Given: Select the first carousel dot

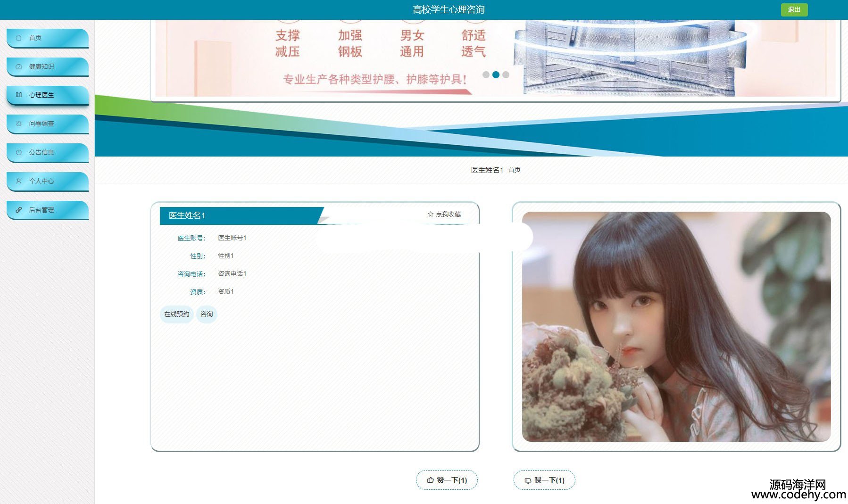Looking at the screenshot, I should [486, 74].
